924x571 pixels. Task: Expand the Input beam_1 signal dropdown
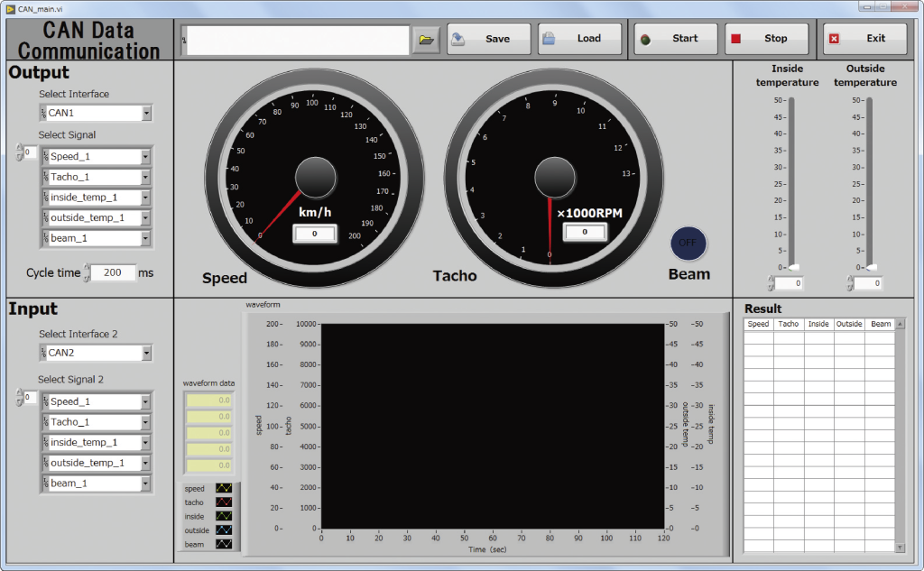146,484
